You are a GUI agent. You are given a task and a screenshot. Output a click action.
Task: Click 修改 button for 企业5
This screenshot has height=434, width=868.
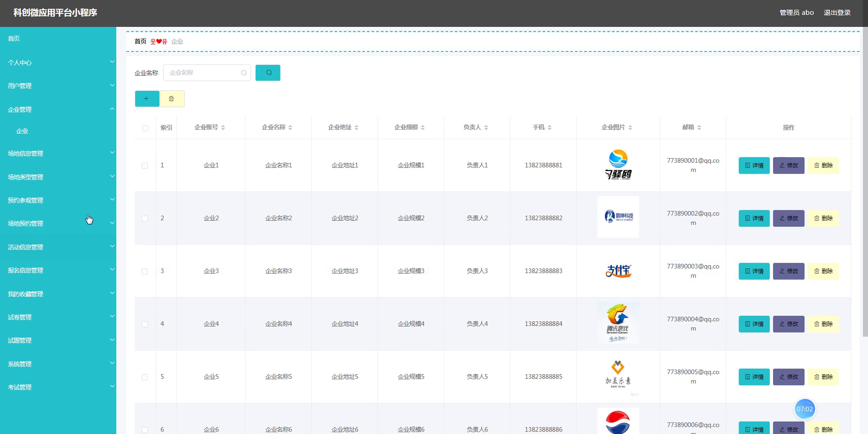[789, 377]
